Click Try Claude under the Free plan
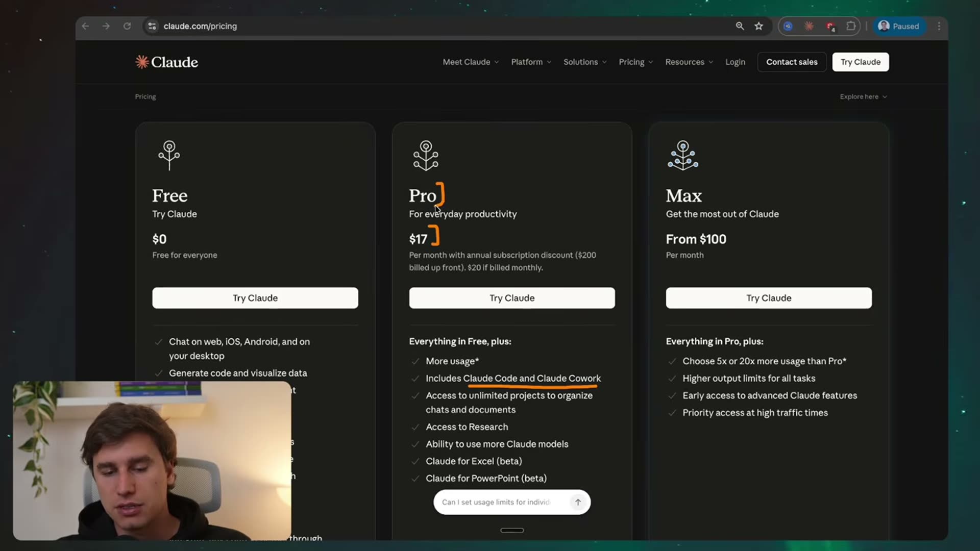The width and height of the screenshot is (980, 551). coord(255,298)
